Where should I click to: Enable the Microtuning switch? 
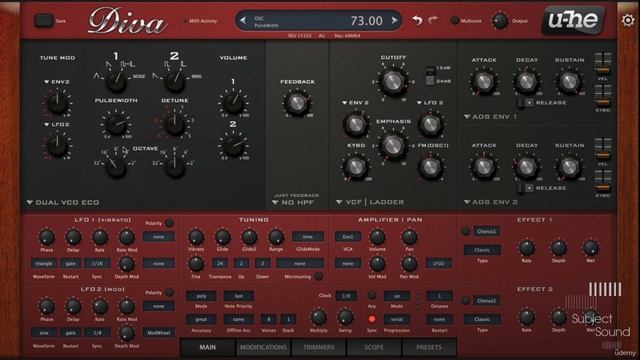(319, 277)
